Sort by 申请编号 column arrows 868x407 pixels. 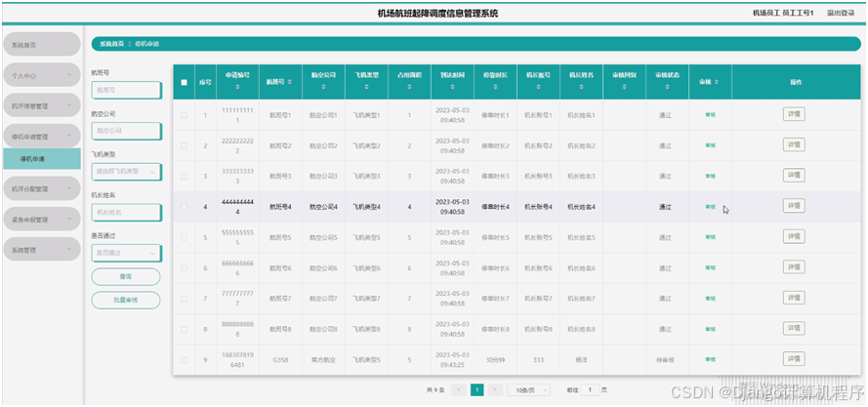point(237,88)
